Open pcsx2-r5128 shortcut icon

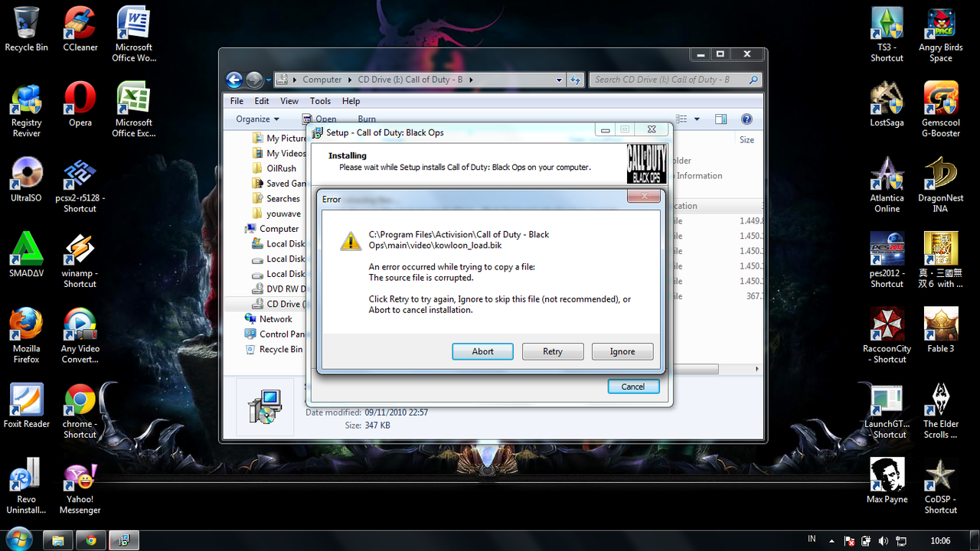(x=80, y=184)
